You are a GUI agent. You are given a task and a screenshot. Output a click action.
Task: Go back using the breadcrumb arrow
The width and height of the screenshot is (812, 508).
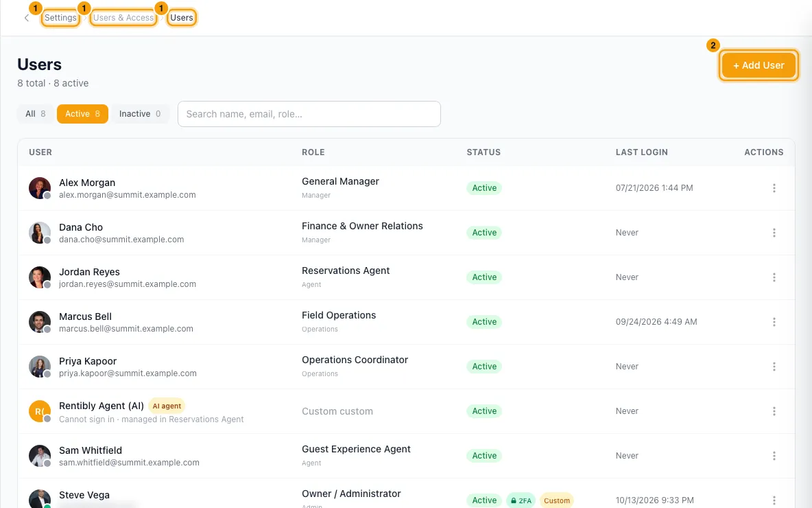coord(27,18)
